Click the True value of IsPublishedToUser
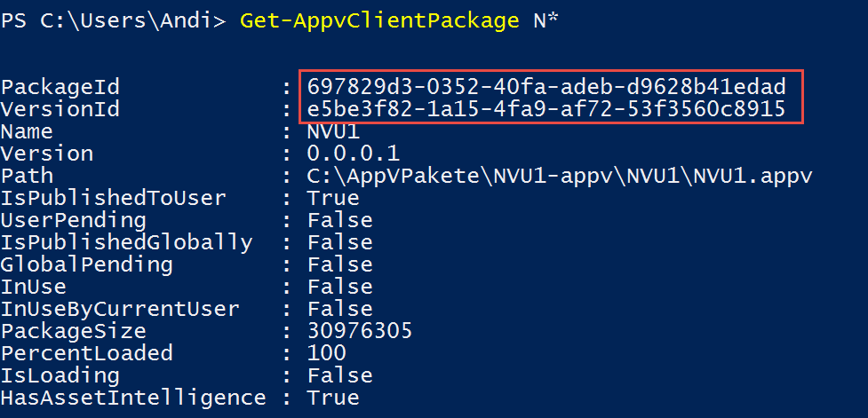The width and height of the screenshot is (868, 418). [x=333, y=197]
